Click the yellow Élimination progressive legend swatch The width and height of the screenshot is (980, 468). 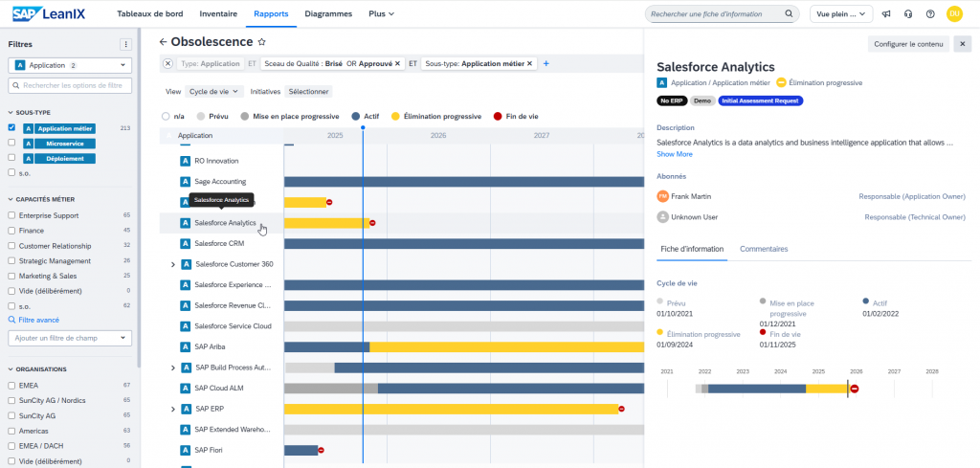[x=396, y=116]
